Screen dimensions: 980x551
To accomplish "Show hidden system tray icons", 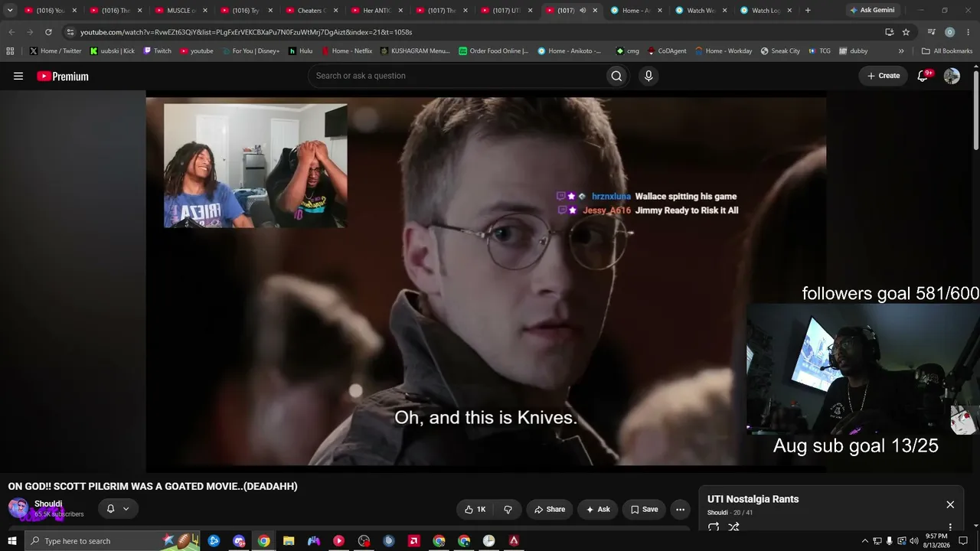I will point(865,541).
